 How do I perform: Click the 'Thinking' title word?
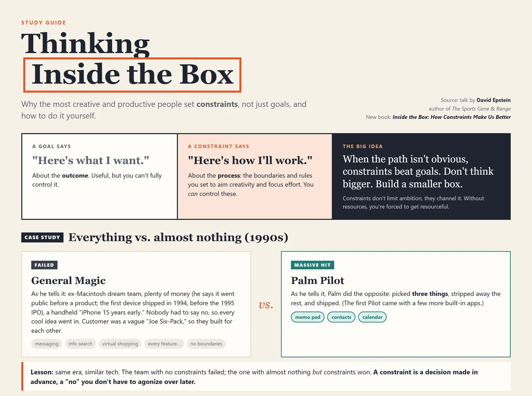pos(86,44)
